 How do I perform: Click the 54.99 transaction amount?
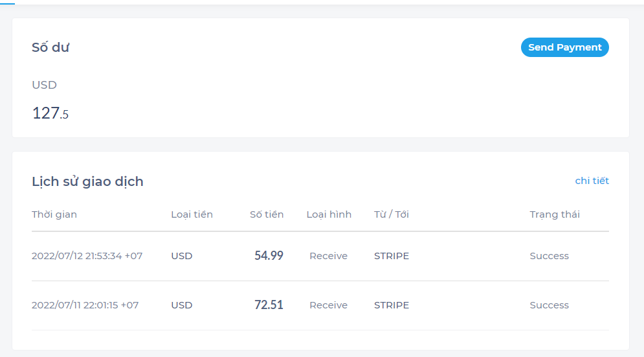point(269,256)
